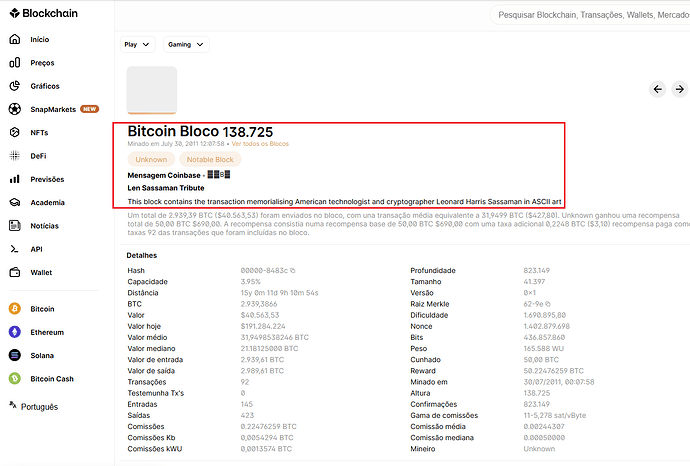Open the Ethereum sidebar link

[47, 332]
